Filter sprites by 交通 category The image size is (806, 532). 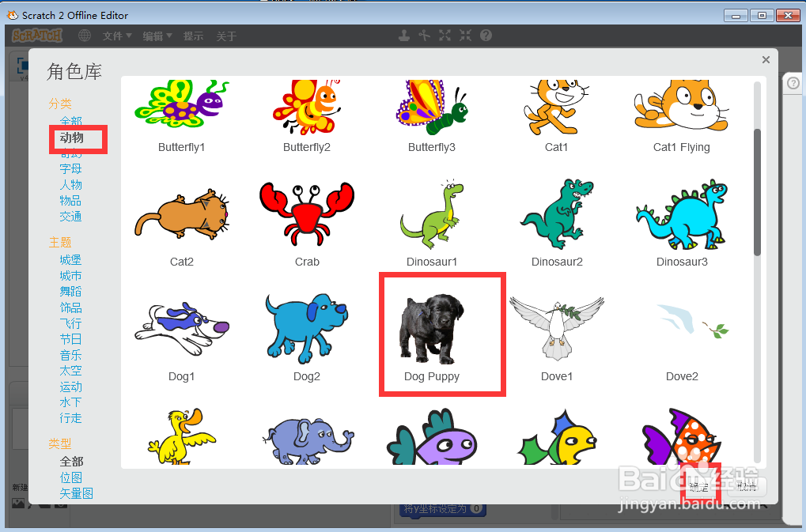71,216
